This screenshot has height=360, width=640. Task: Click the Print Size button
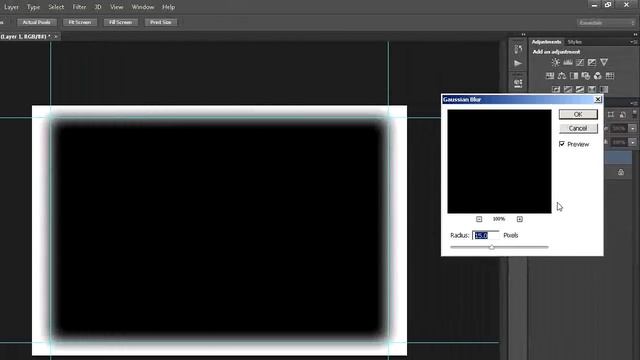[x=161, y=22]
